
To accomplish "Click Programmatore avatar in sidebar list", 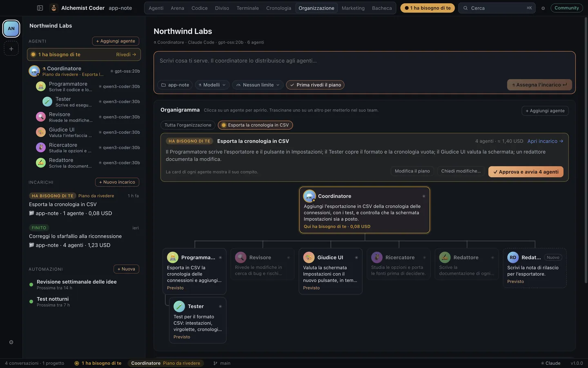I will tap(41, 86).
